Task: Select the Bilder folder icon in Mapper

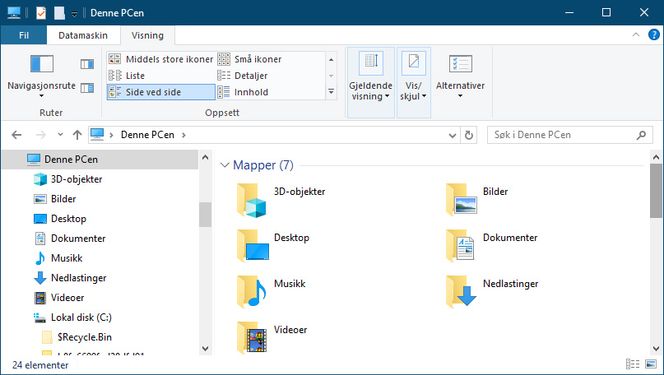Action: [x=461, y=199]
